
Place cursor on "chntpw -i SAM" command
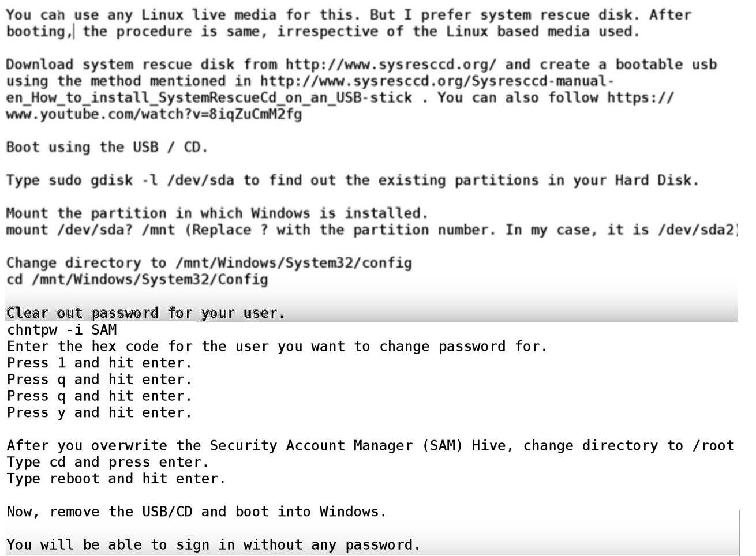[62, 330]
